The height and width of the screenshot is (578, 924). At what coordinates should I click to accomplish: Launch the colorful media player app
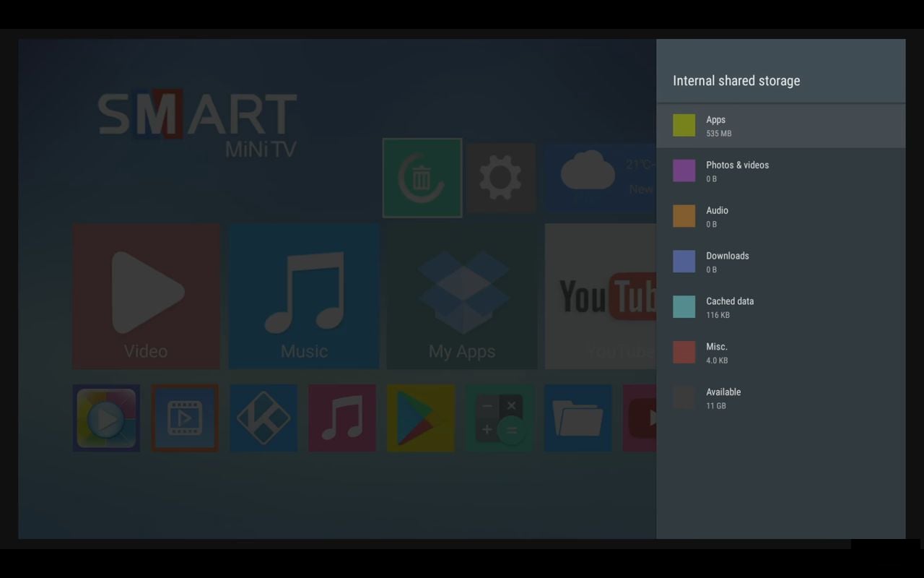tap(106, 418)
